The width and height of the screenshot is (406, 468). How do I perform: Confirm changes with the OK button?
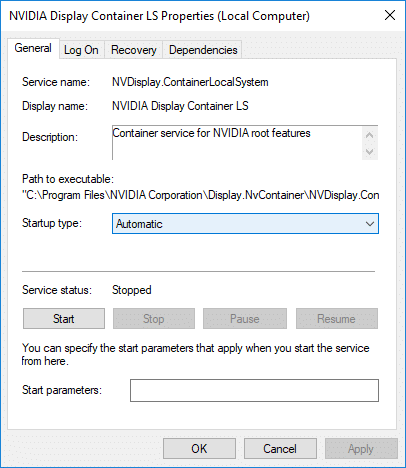[x=199, y=449]
